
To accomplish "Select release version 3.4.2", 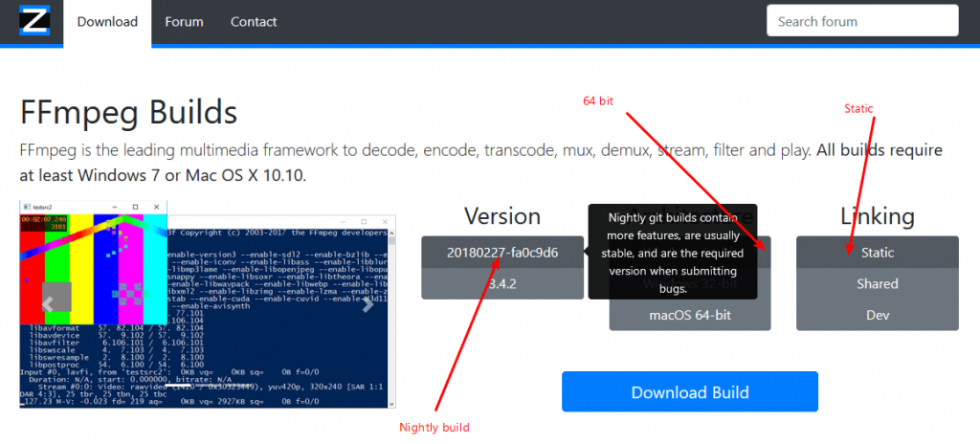I will point(502,284).
